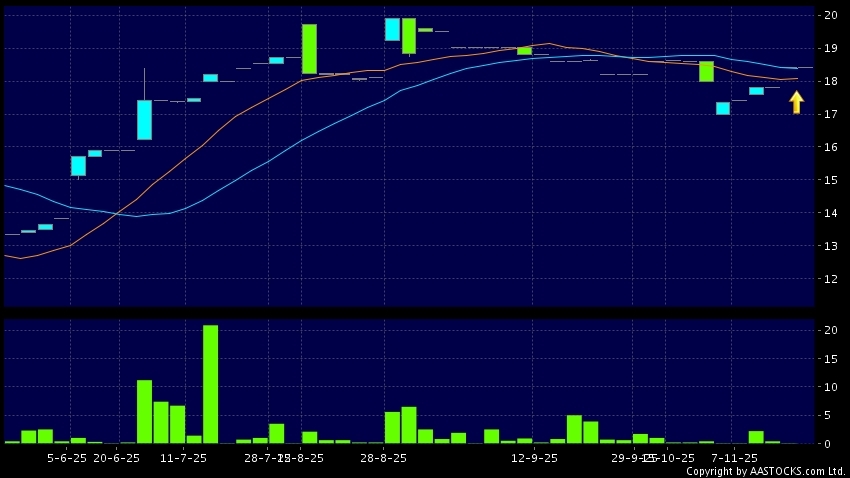Click the tall green candlestick in mid-August
The height and width of the screenshot is (478, 850).
click(309, 49)
